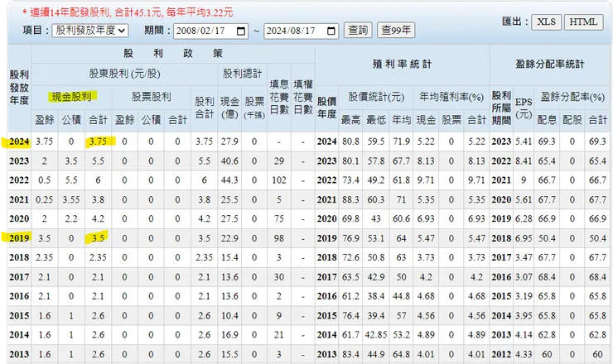The image size is (613, 364).
Task: Select the 2022 dividend year cell
Action: click(x=19, y=180)
